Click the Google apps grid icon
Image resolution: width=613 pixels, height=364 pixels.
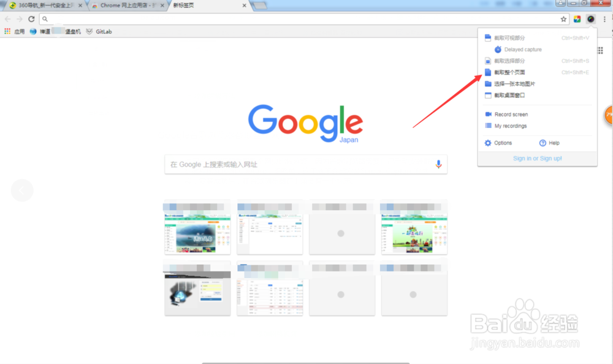pyautogui.click(x=600, y=50)
